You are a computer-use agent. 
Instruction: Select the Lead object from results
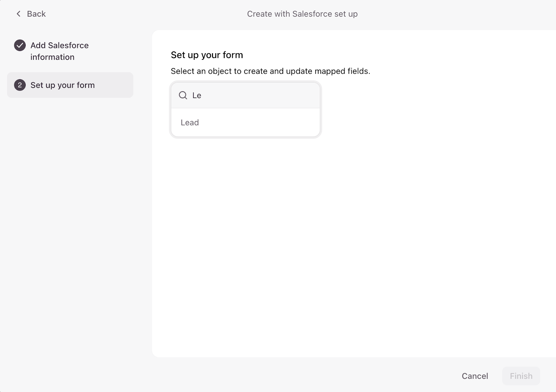coord(190,123)
